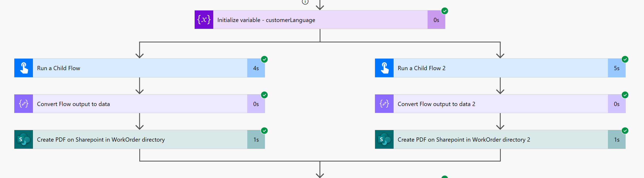Image resolution: width=644 pixels, height=178 pixels.
Task: Click the success check on Create PDF WorkOrder directory 2
Action: coord(625,131)
